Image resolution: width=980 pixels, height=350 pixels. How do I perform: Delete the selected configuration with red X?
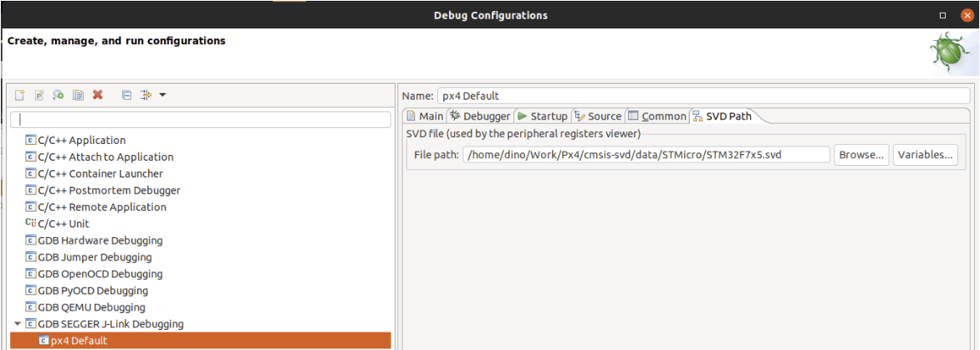pyautogui.click(x=98, y=95)
